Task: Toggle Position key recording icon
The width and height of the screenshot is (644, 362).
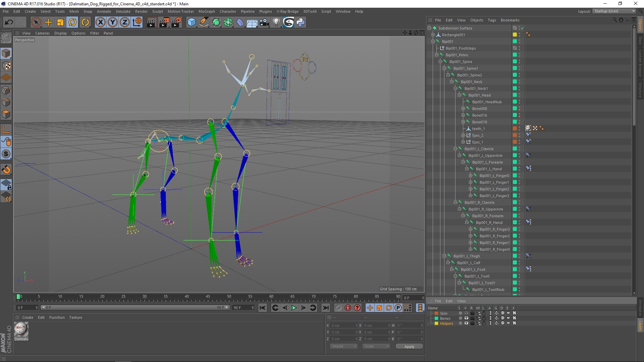Action: pos(370,308)
